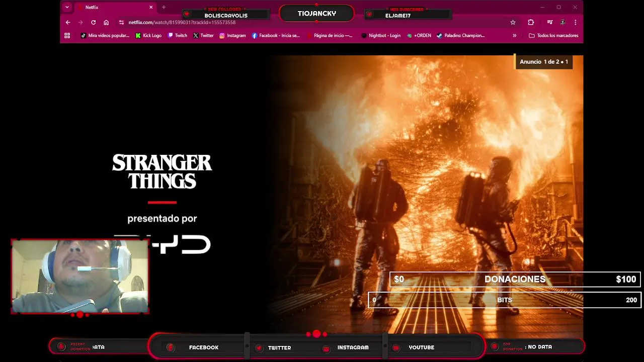644x362 pixels.
Task: Click the TIOJANCKY channel name banner
Action: (316, 14)
